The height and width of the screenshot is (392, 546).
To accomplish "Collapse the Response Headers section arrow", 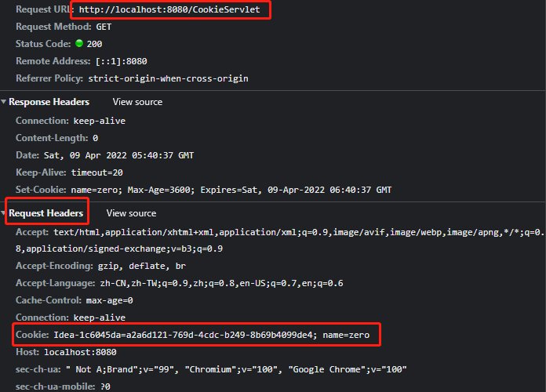I will pos(4,102).
